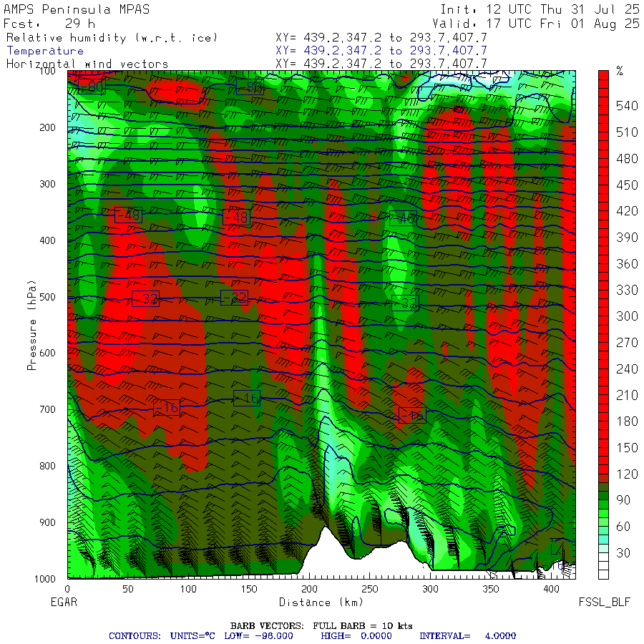Viewport: 644px width, 644px height.
Task: Select the "Horizontal wind vectors" label
Action: tap(87, 64)
